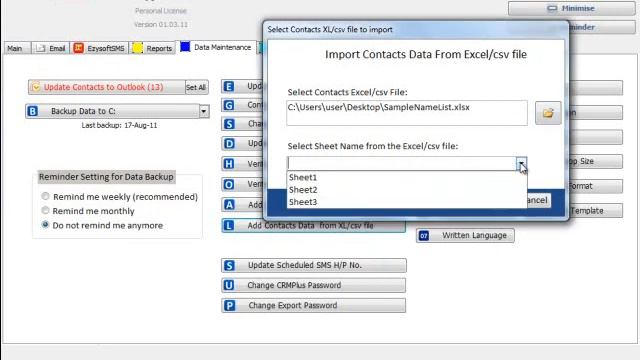Viewport: 640px width, 360px height.
Task: Click the Excel/csv file path field
Action: 407,113
